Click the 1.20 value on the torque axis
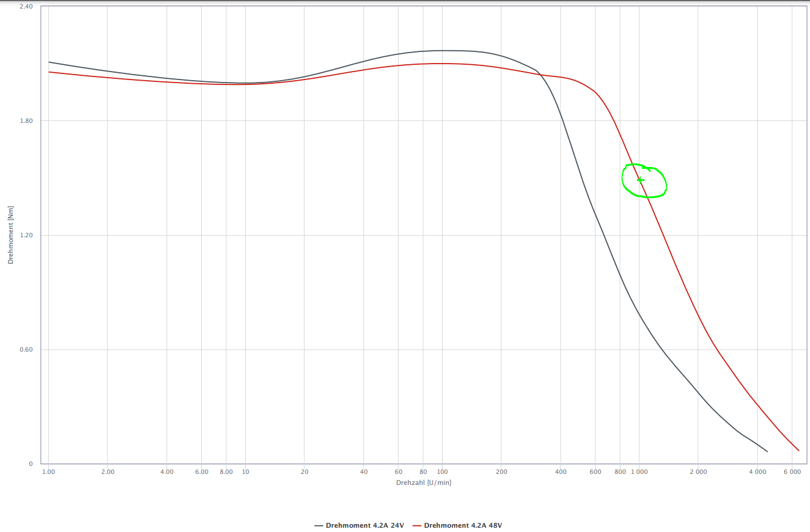The height and width of the screenshot is (532, 810). tap(26, 235)
